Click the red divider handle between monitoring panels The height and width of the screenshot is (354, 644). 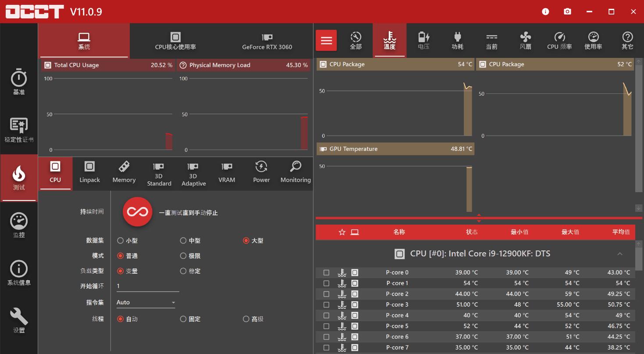(479, 218)
